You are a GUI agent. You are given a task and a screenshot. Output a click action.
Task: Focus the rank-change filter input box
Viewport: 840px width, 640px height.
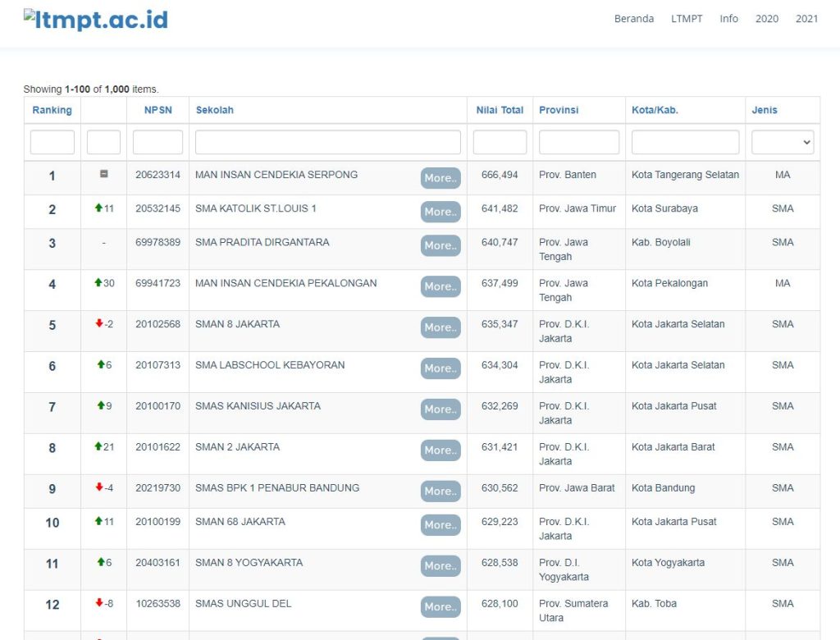click(103, 142)
